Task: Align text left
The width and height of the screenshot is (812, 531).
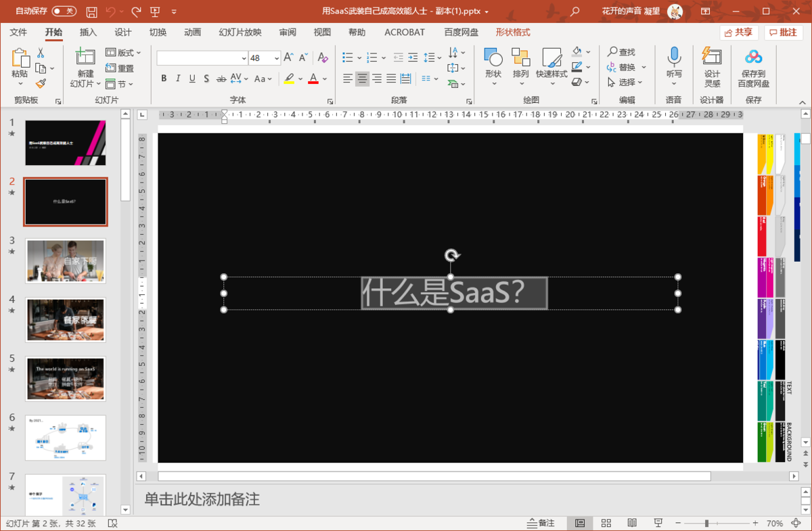Action: [347, 79]
